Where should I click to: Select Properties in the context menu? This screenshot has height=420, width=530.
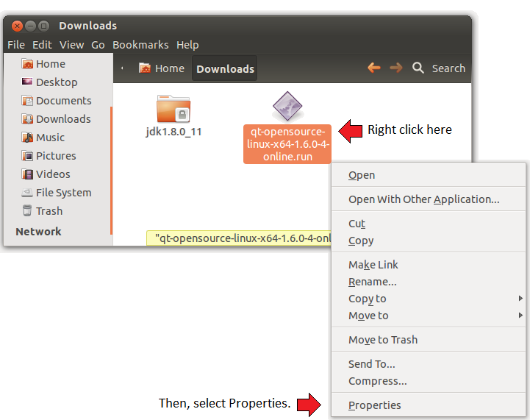(x=429, y=405)
